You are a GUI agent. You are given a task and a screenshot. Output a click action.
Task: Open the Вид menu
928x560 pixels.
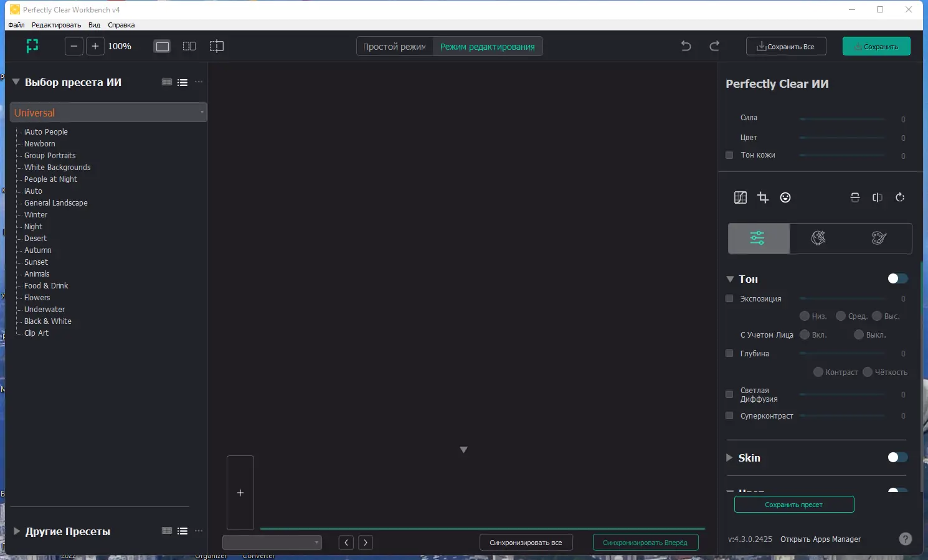click(x=94, y=25)
